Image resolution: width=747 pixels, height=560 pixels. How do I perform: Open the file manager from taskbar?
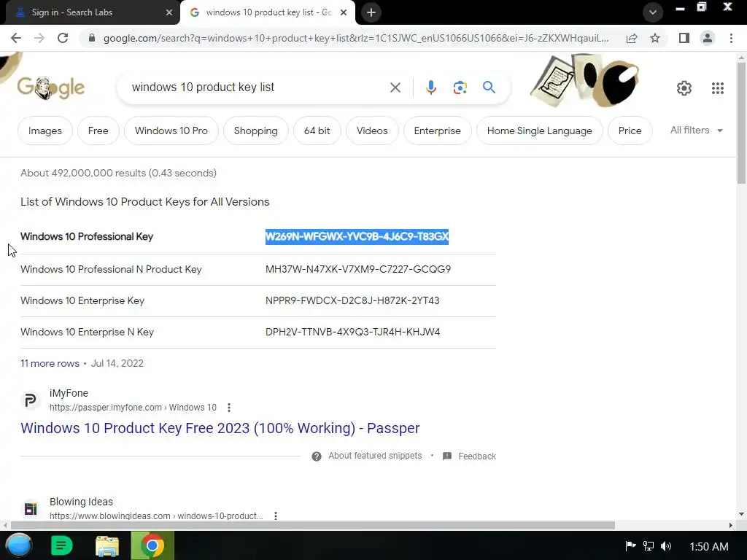[107, 545]
